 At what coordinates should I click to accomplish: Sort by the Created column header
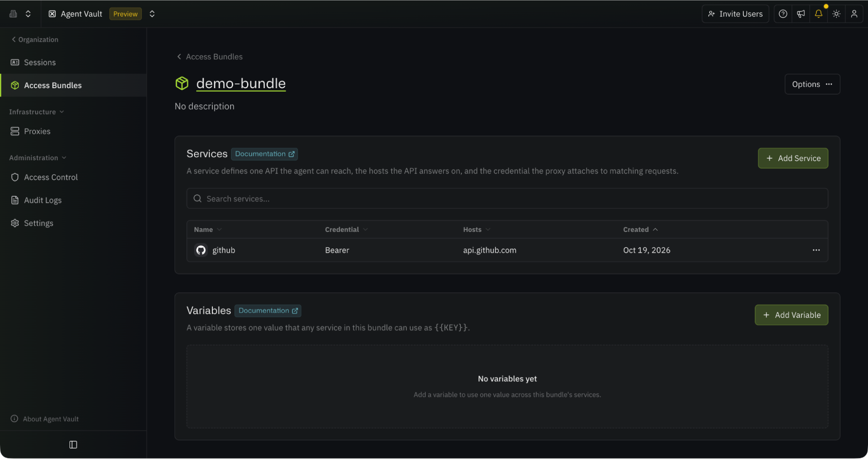[x=640, y=230]
